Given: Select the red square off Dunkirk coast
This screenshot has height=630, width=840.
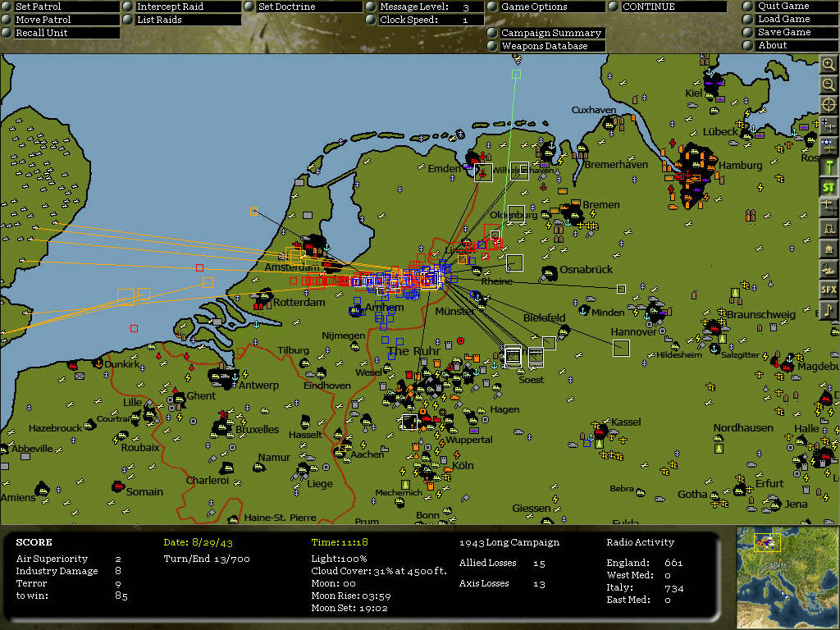Looking at the screenshot, I should tap(134, 328).
